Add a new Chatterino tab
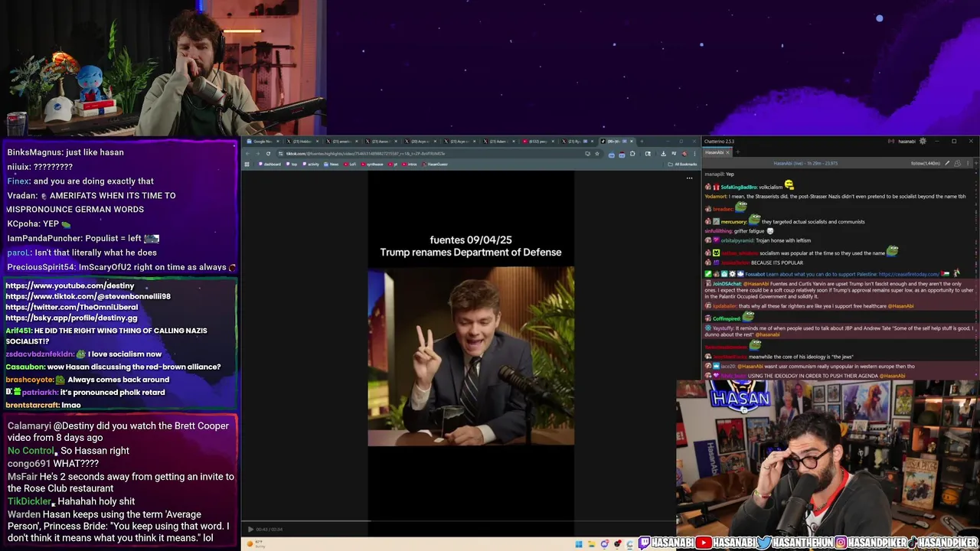Screen dimensions: 980x551 point(738,152)
